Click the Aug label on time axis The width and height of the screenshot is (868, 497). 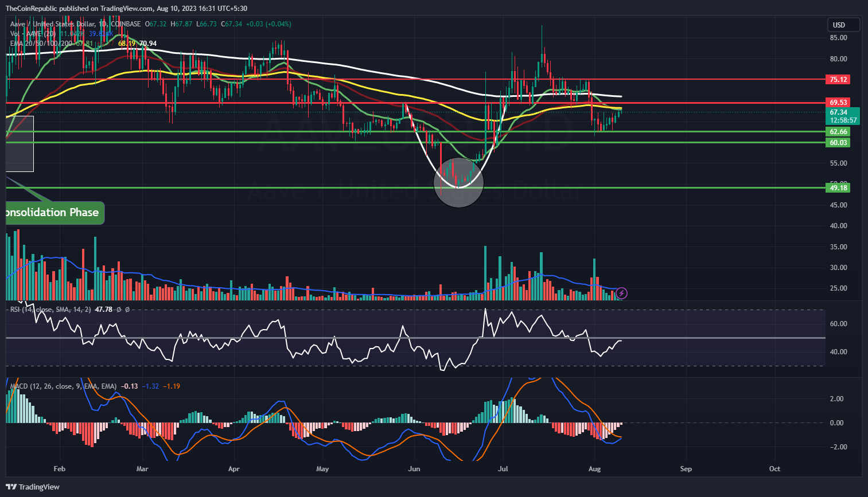pos(594,469)
